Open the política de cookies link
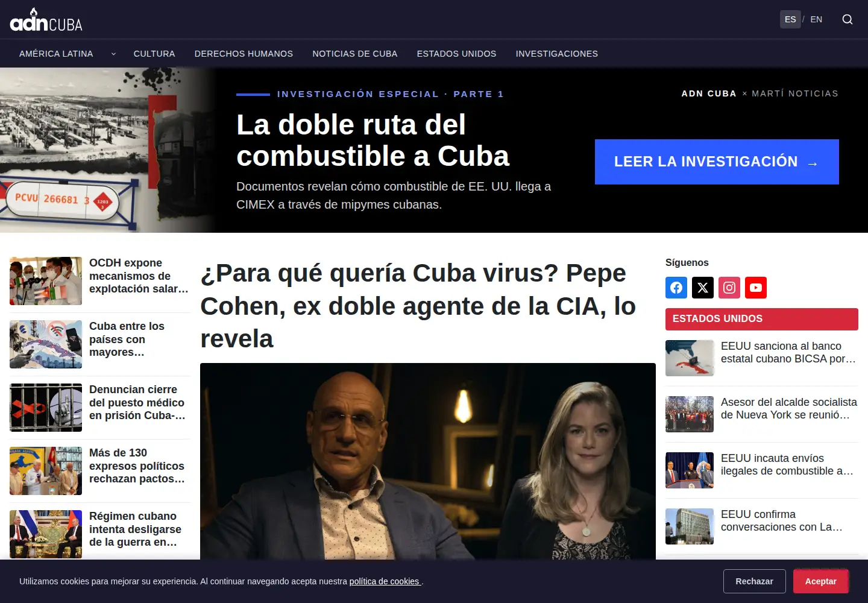This screenshot has width=868, height=603. 385,581
